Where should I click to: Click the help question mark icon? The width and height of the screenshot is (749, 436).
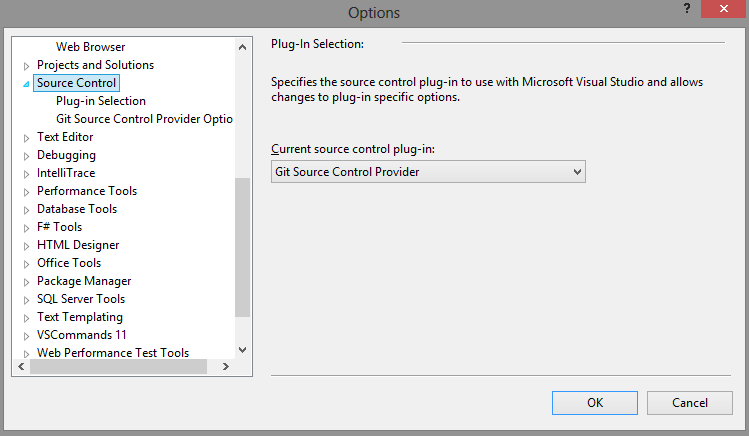click(x=686, y=9)
